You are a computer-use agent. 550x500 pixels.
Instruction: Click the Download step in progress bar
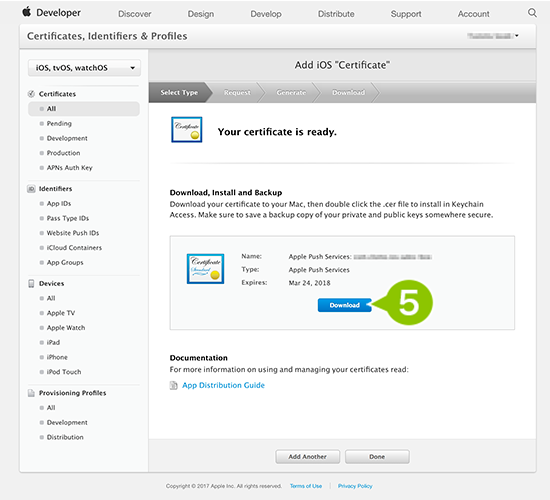tap(348, 93)
